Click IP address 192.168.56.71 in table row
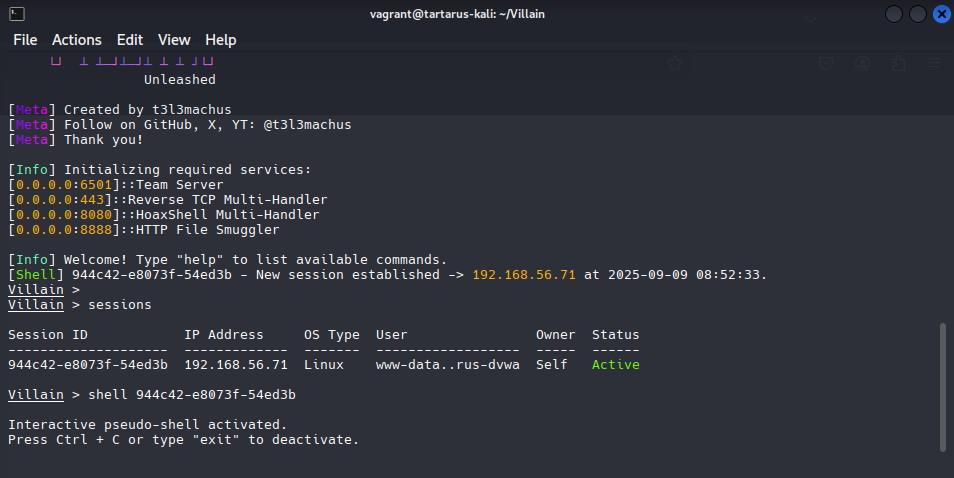954x478 pixels. pyautogui.click(x=236, y=365)
